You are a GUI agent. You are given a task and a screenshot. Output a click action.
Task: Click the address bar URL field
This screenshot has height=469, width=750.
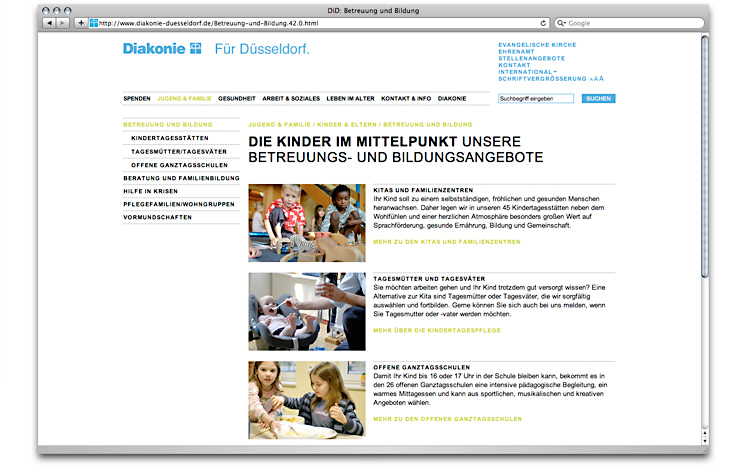(319, 23)
